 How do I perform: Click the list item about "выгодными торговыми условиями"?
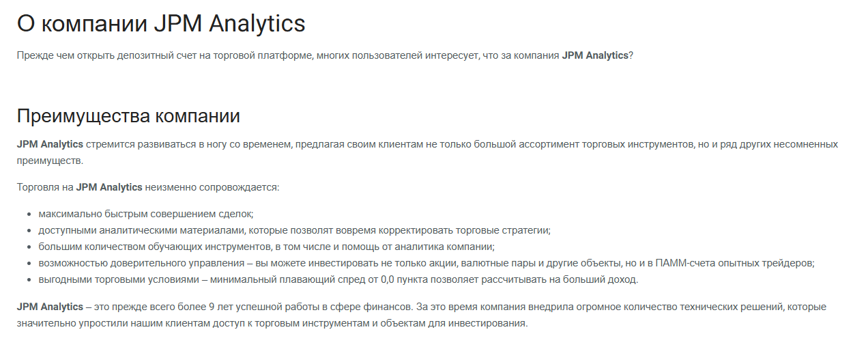[338, 279]
